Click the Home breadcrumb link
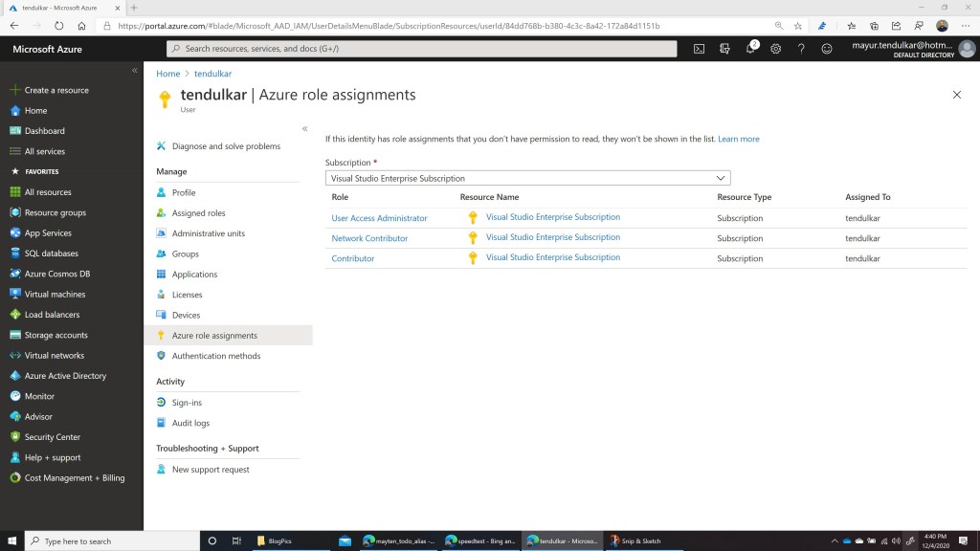Image resolution: width=980 pixels, height=551 pixels. coord(167,74)
